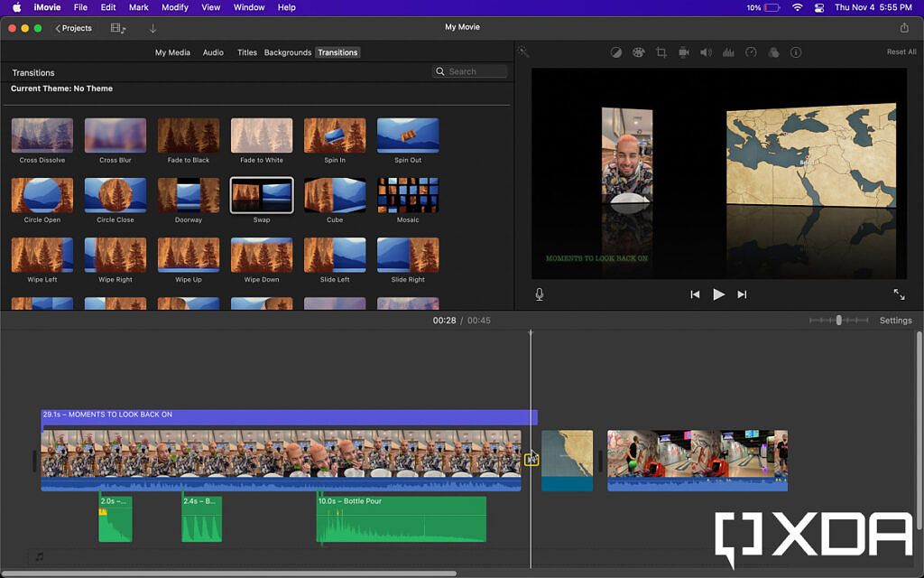Click the Color Balance icon above the viewer
The height and width of the screenshot is (578, 924).
[615, 51]
